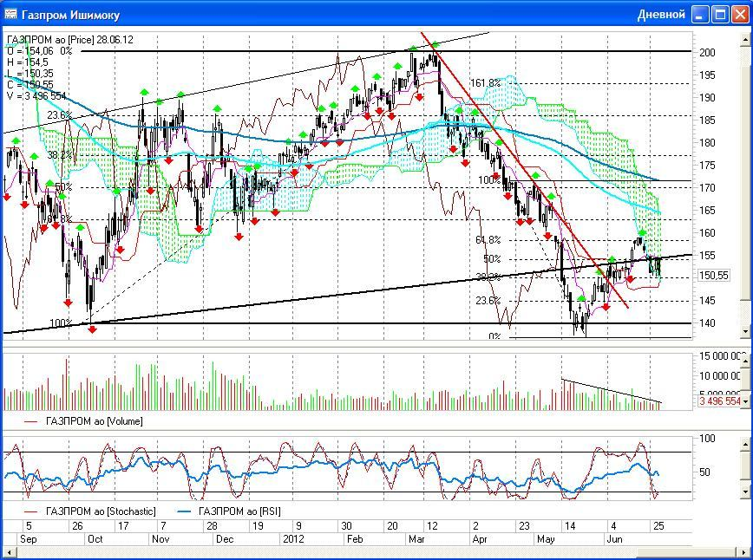753x560 pixels.
Task: Select the ГАЗПРОМ ао [RSI] legend label
Action: (239, 511)
